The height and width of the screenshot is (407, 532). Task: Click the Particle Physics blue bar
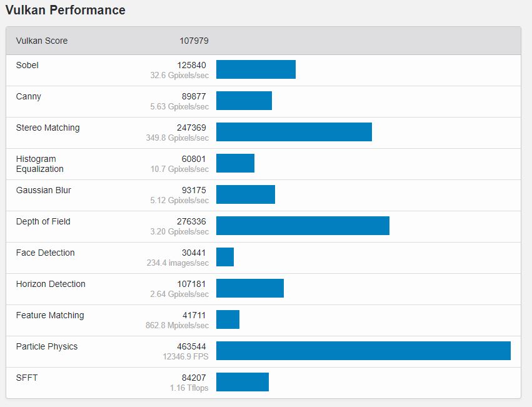pos(363,351)
